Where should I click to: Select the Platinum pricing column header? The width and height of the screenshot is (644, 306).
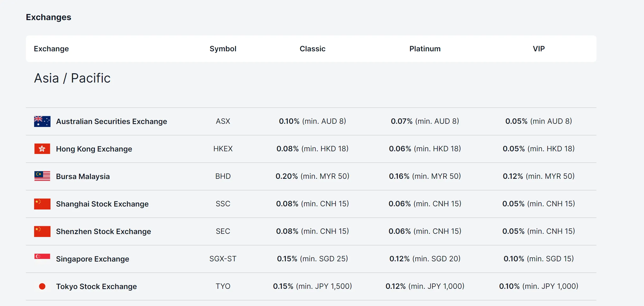424,49
